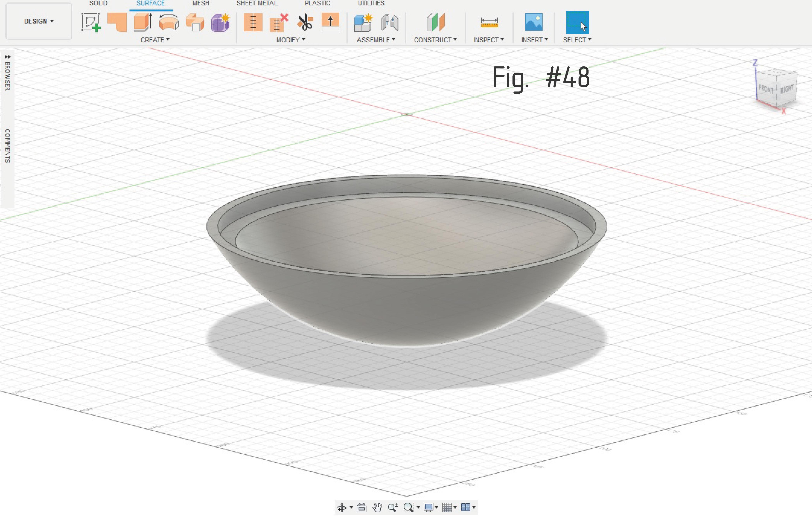The height and width of the screenshot is (516, 812).
Task: Open the MESH ribbon tab
Action: point(201,3)
